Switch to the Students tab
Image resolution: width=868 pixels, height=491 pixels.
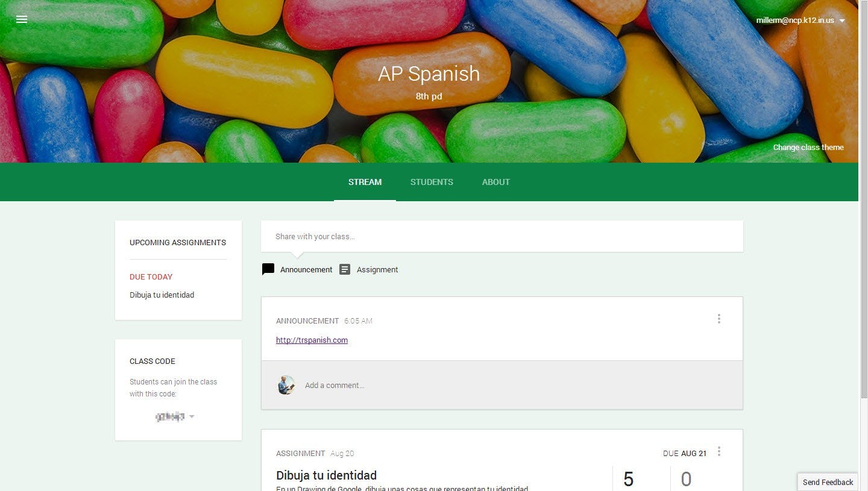click(432, 182)
